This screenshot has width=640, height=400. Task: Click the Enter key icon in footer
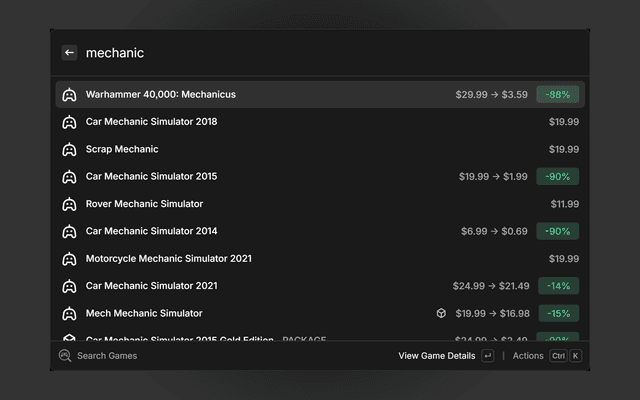[487, 356]
